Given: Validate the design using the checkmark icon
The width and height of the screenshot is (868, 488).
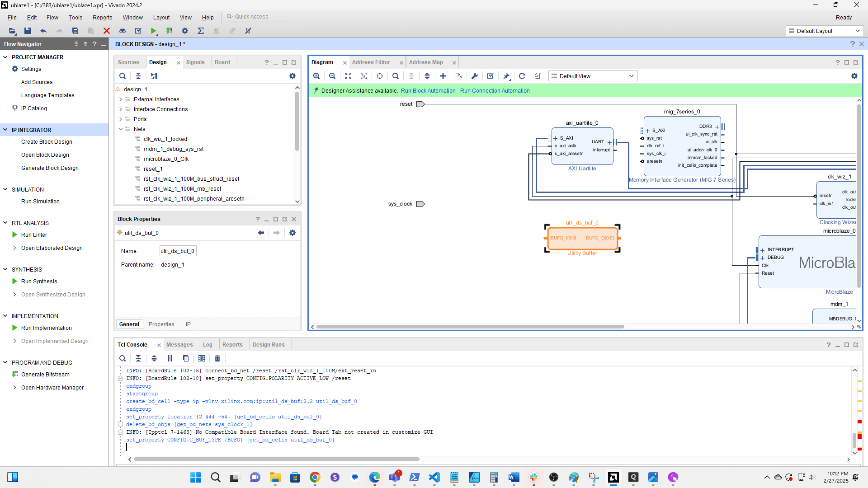Looking at the screenshot, I should [x=490, y=76].
